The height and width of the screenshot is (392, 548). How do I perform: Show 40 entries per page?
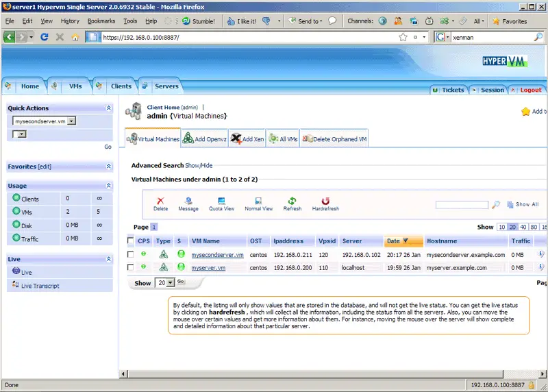point(523,227)
